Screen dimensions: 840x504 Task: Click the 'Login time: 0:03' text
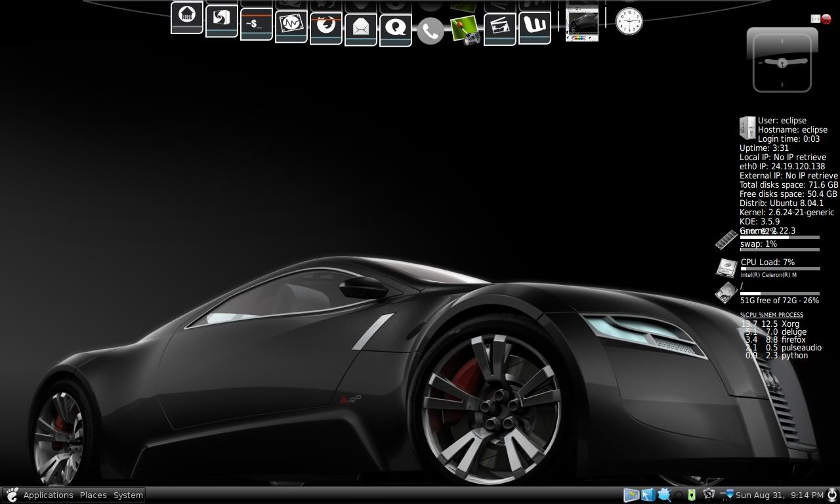tap(789, 139)
